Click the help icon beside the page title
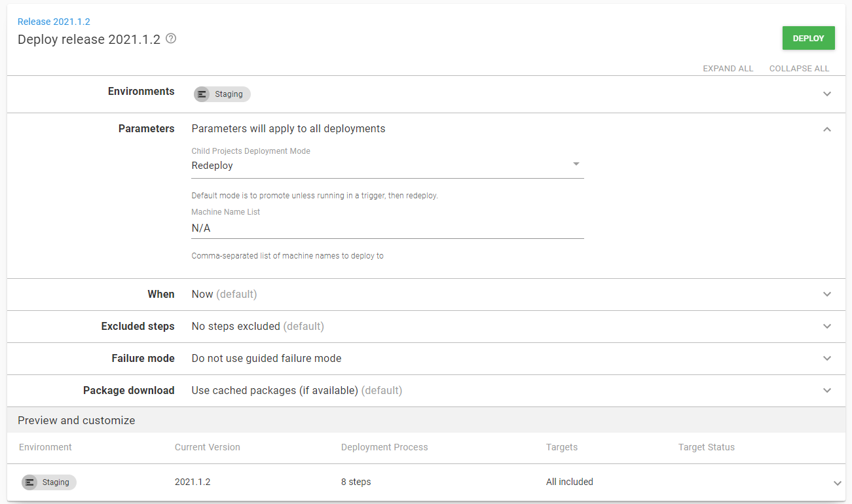The image size is (852, 504). point(170,39)
